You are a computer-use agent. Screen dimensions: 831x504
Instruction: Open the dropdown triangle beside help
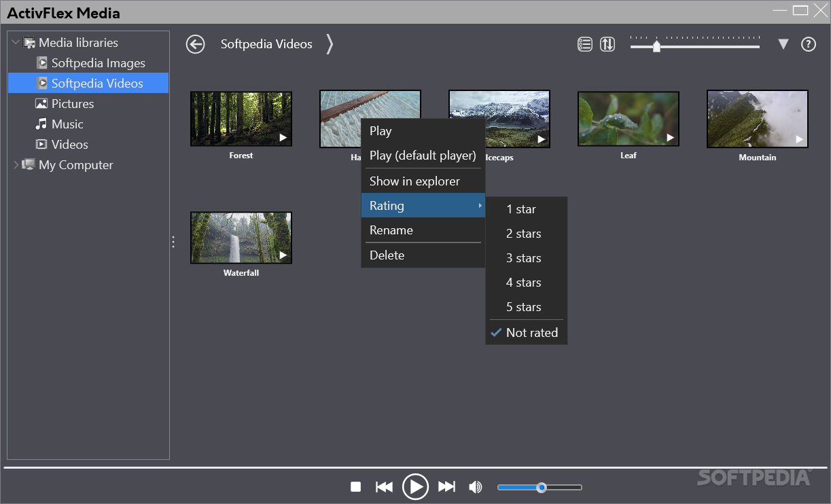783,44
